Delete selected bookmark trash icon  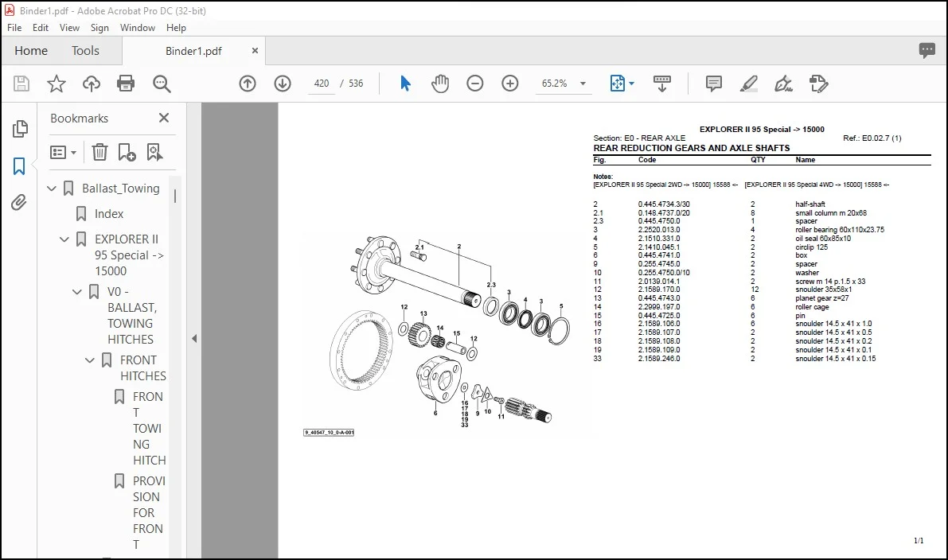click(x=99, y=152)
